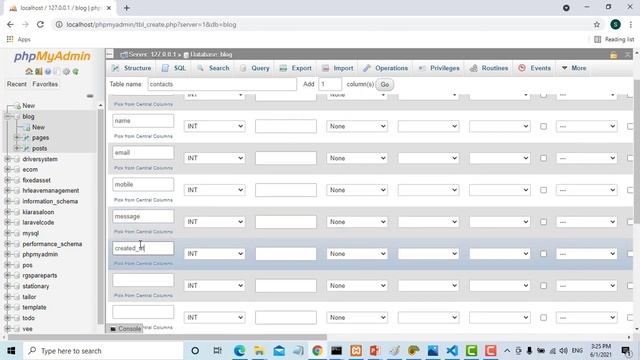Open File Explorer from taskbar
Viewport: 640px width, 360px height.
(259, 351)
